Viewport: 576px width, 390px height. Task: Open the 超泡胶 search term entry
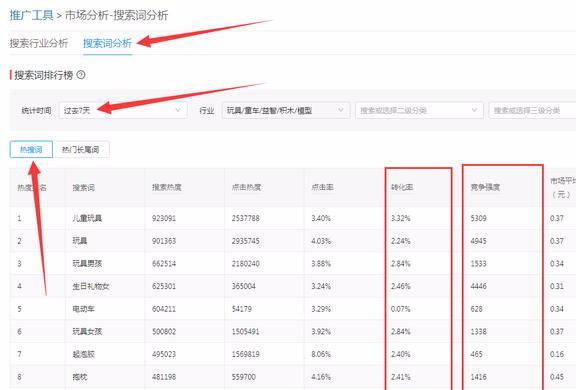coord(83,354)
